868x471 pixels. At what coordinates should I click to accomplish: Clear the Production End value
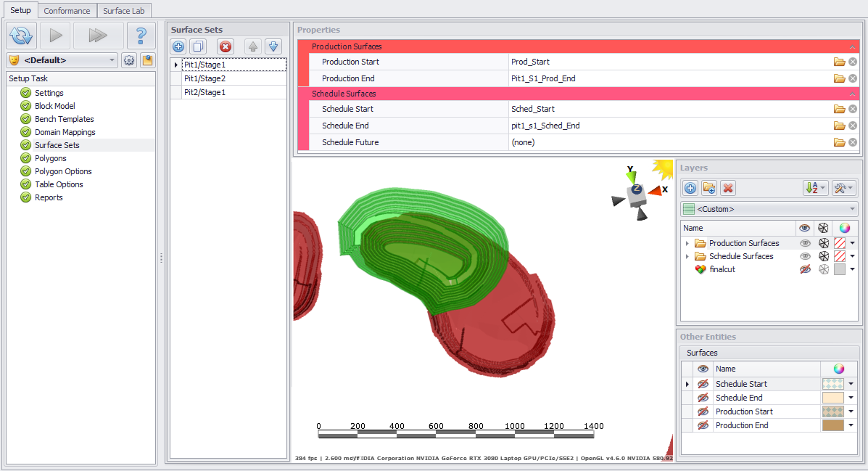click(x=853, y=78)
